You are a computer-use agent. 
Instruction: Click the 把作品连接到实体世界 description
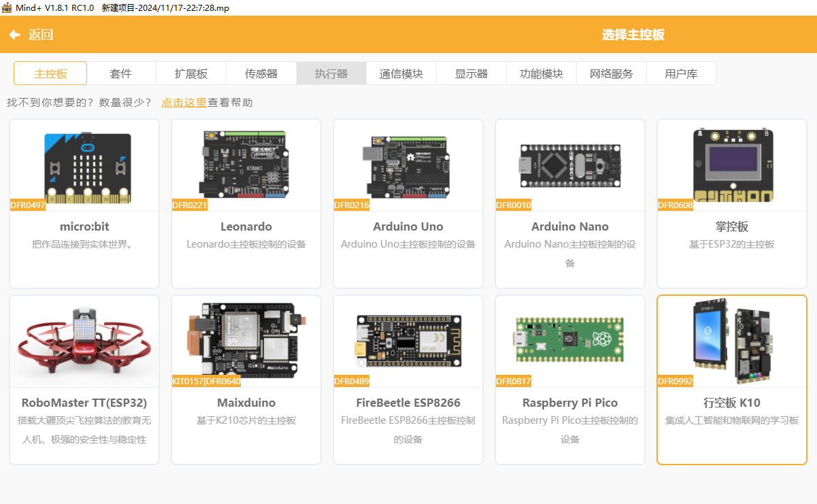click(84, 244)
